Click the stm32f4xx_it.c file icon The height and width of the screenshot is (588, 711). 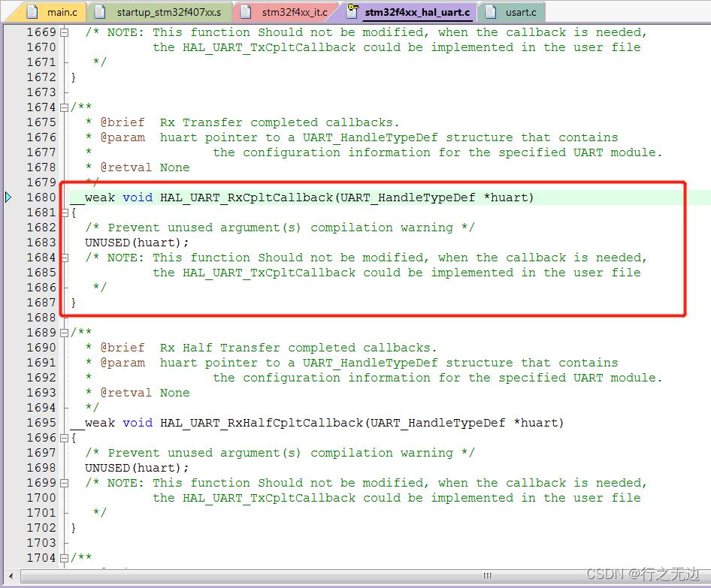coord(245,12)
